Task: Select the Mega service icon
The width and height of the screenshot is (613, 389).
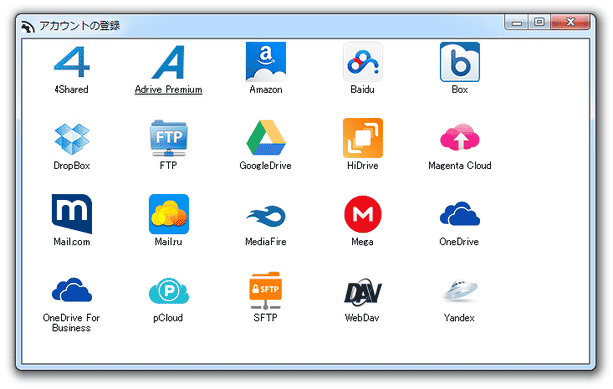Action: (363, 214)
